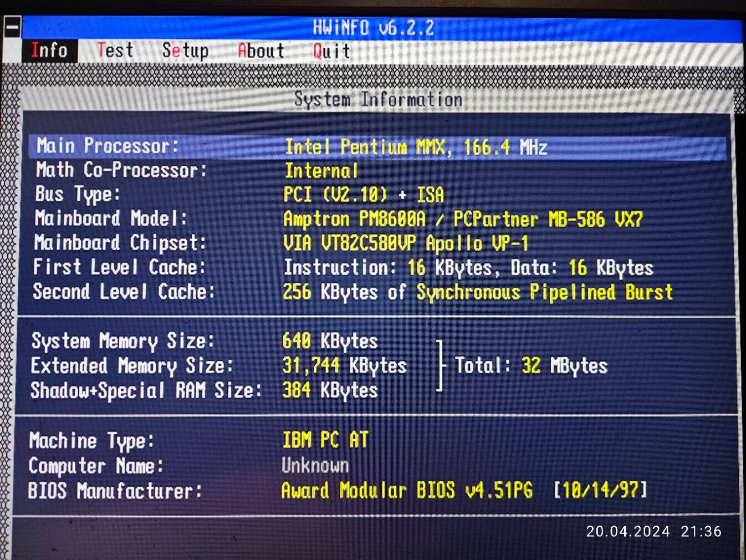Screen dimensions: 746x560
Task: Open the Setup menu
Action: point(185,51)
